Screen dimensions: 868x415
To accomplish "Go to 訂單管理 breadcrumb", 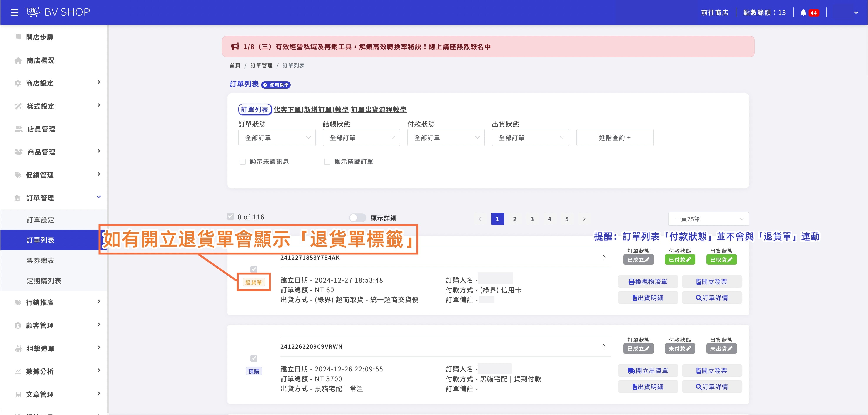I will (261, 65).
